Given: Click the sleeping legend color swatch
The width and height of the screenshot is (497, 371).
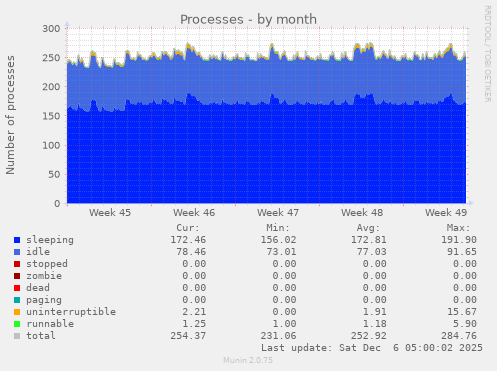Looking at the screenshot, I should [17, 240].
